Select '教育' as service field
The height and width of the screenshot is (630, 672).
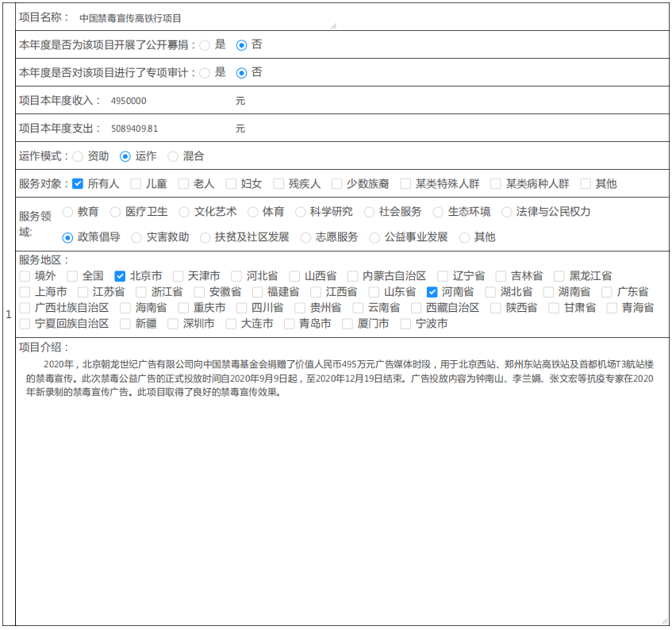tap(67, 212)
